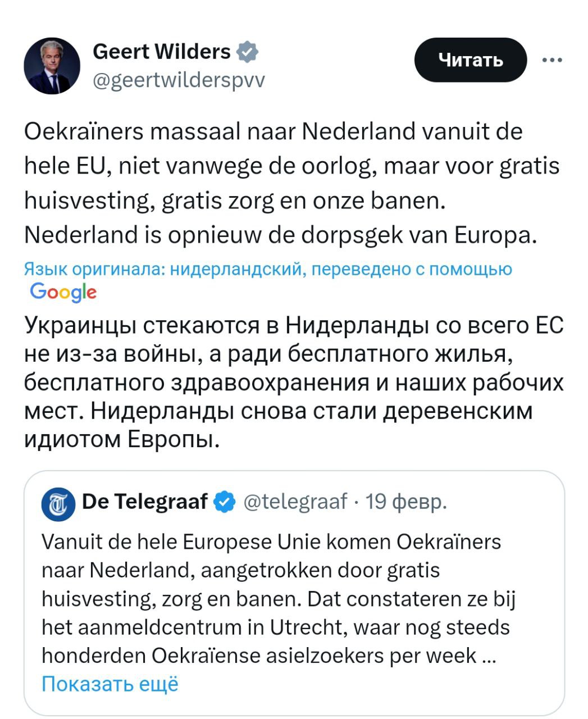Click the Geert Wilders display name
The image size is (588, 719).
pyautogui.click(x=161, y=52)
